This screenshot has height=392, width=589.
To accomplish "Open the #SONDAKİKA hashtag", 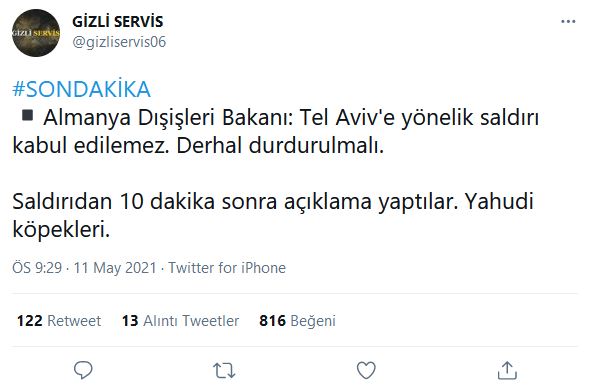I will [82, 89].
